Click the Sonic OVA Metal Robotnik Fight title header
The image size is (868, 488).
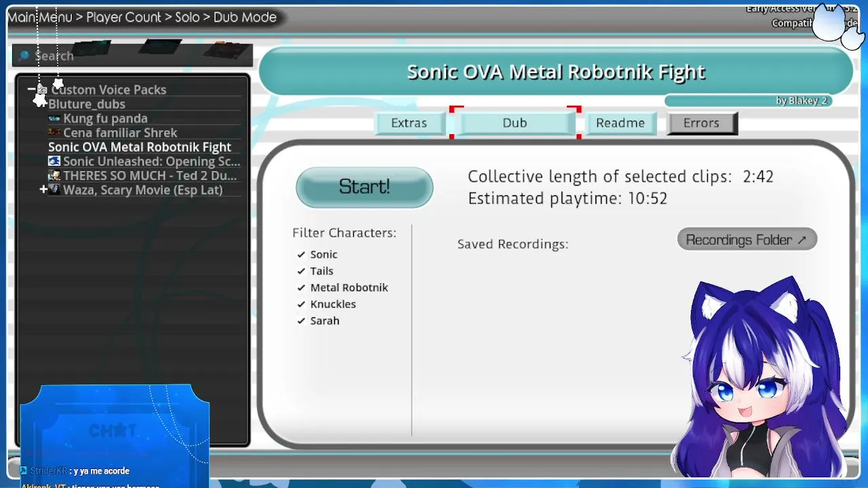[556, 72]
